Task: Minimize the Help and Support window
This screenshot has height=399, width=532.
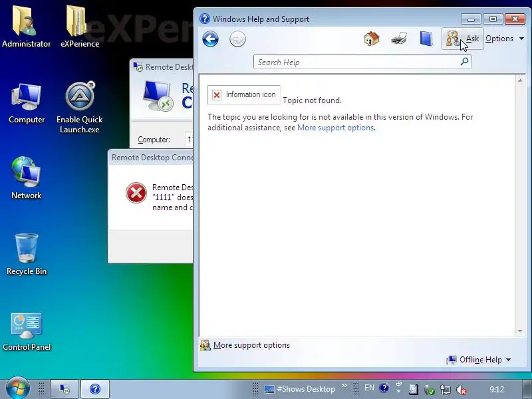Action: (471, 19)
